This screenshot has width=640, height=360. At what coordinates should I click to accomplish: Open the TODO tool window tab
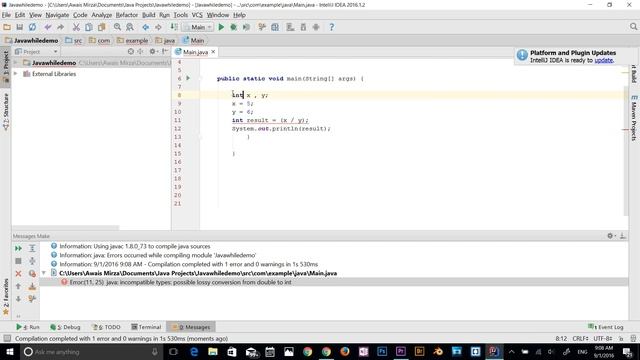click(106, 327)
